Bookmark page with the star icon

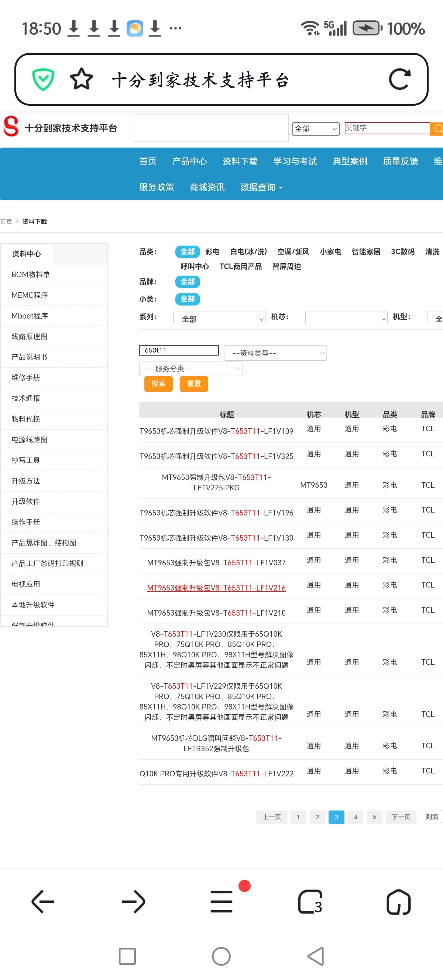tap(82, 79)
